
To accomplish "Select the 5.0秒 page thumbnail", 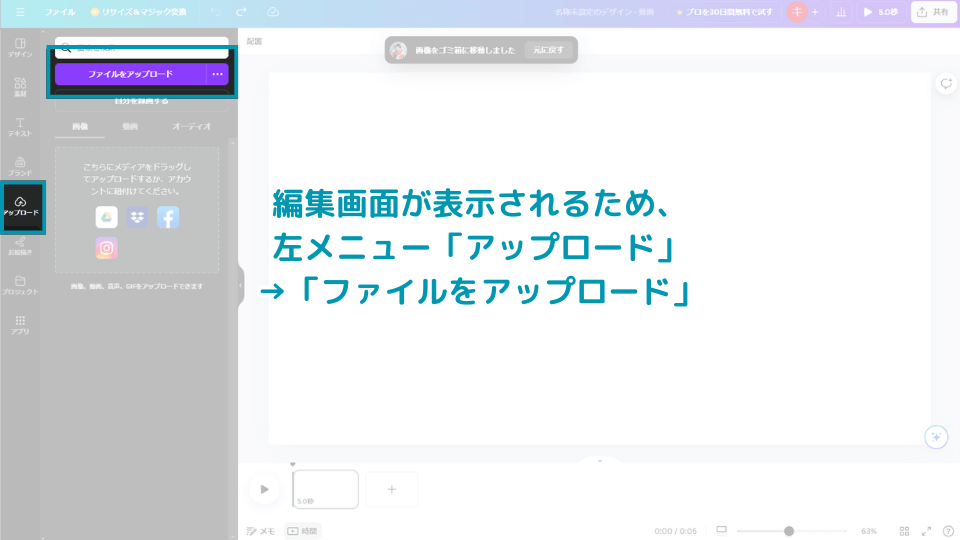I will pyautogui.click(x=326, y=489).
